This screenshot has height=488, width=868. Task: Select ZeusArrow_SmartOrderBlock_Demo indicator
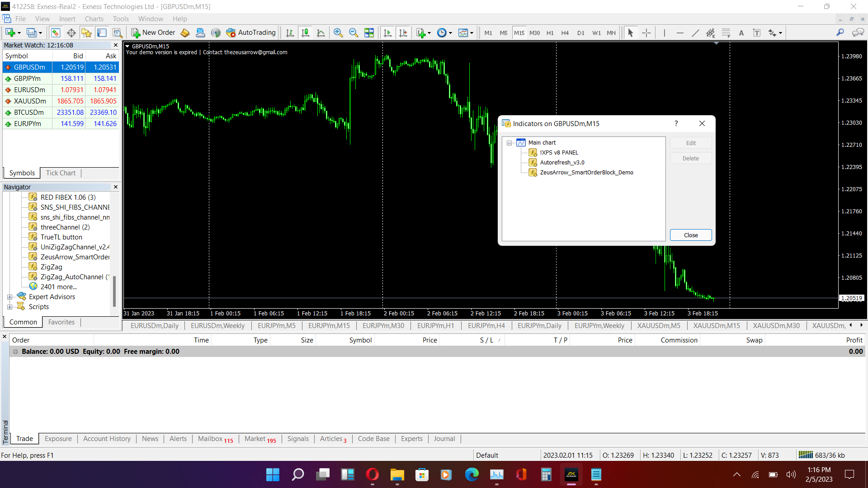point(586,173)
